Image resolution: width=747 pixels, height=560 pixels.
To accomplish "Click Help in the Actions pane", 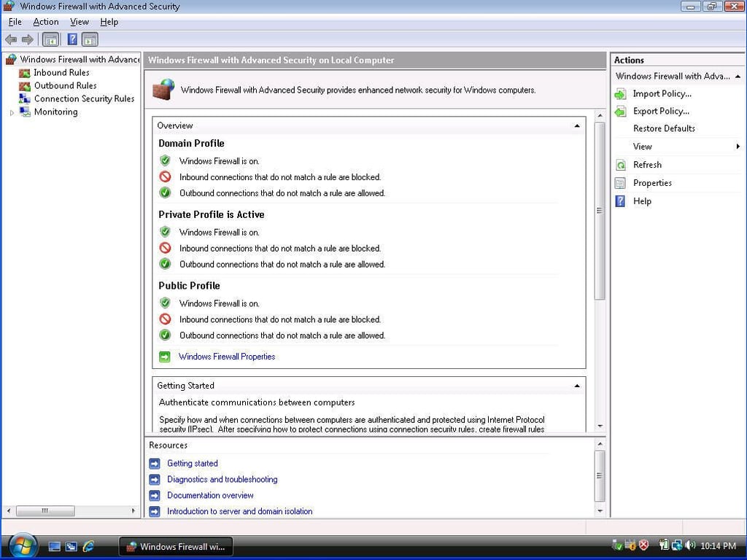I will point(642,201).
